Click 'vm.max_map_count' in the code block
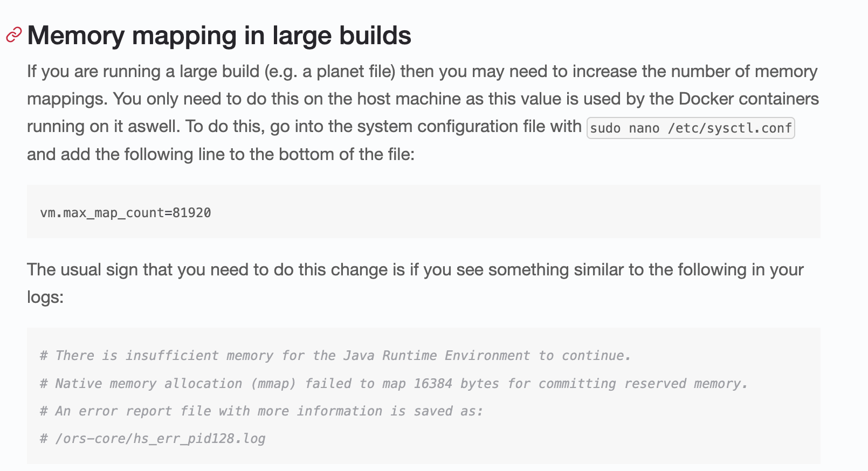The height and width of the screenshot is (471, 868). point(102,213)
